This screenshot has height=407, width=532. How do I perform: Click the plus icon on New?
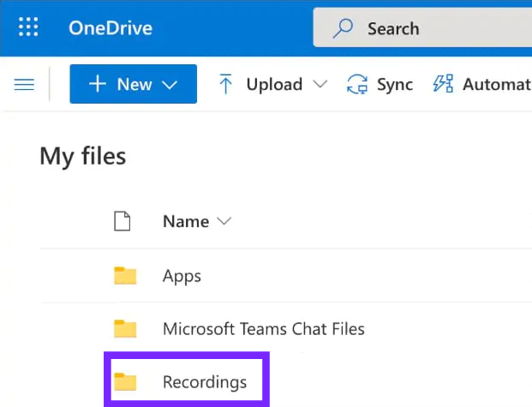(x=98, y=84)
